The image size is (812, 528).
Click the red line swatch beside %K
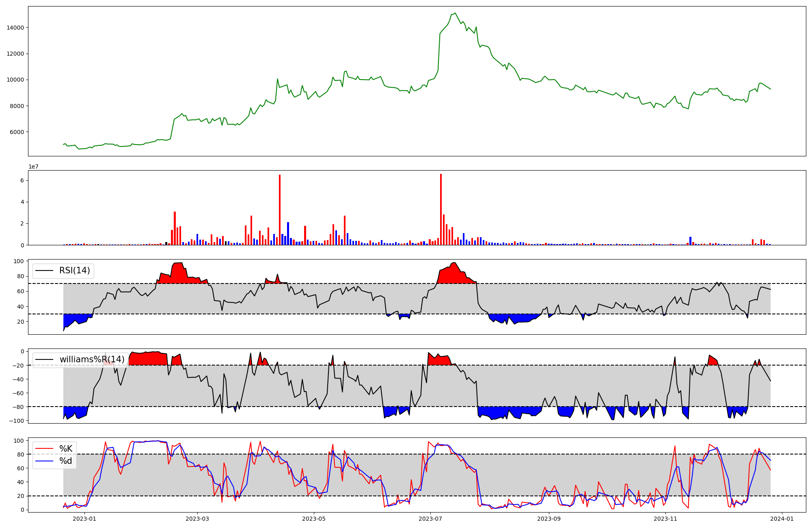45,449
